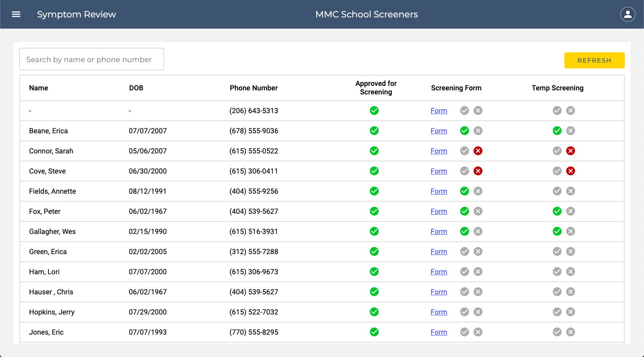This screenshot has width=644, height=357.
Task: Select phone number (770) 555-8295
Action: (254, 332)
